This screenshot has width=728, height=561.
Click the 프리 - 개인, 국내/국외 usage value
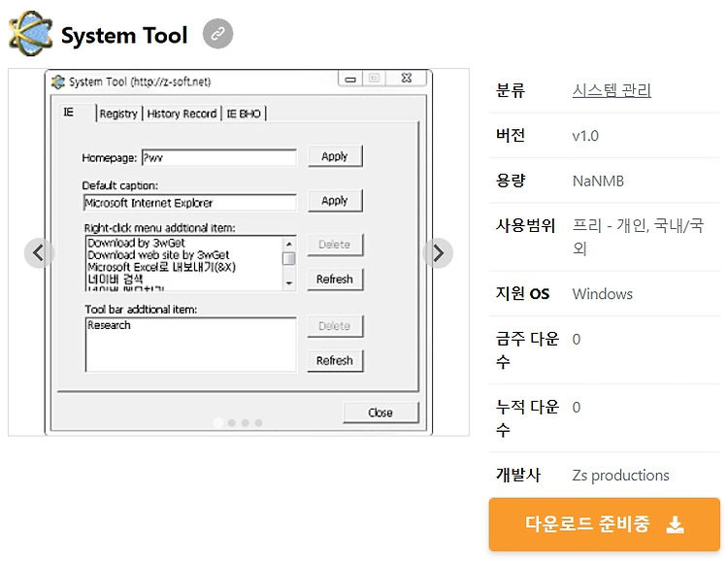(638, 237)
